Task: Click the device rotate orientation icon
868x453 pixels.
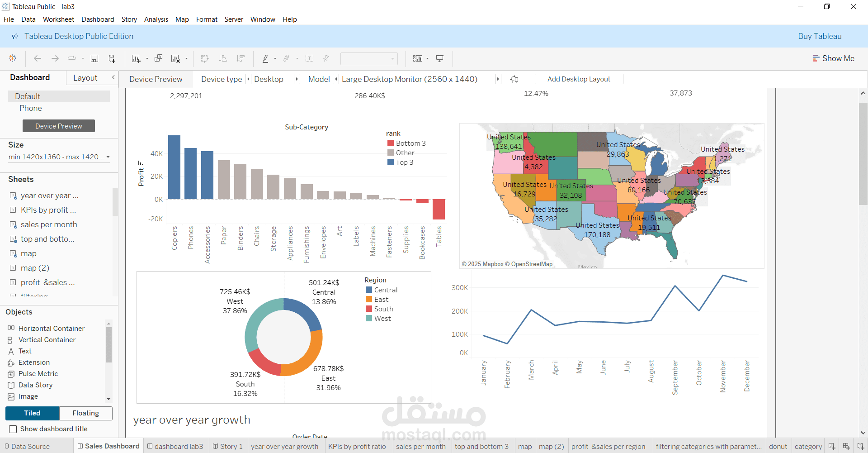Action: [x=514, y=79]
